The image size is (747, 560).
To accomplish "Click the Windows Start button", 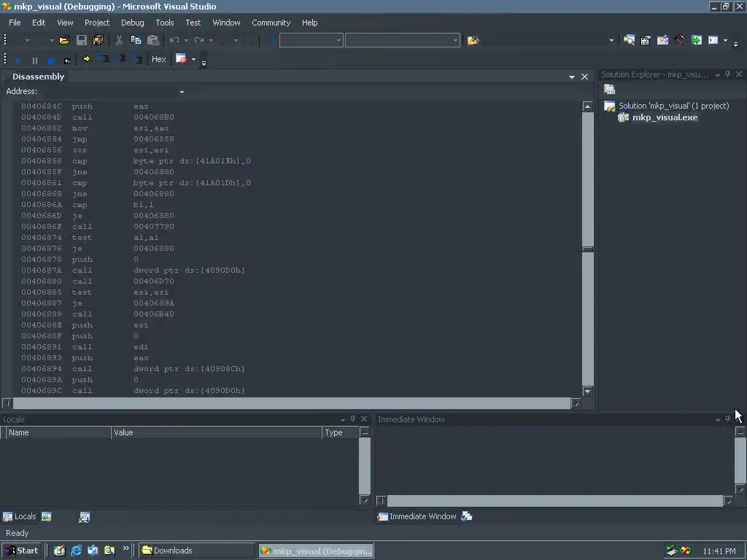I will (21, 551).
